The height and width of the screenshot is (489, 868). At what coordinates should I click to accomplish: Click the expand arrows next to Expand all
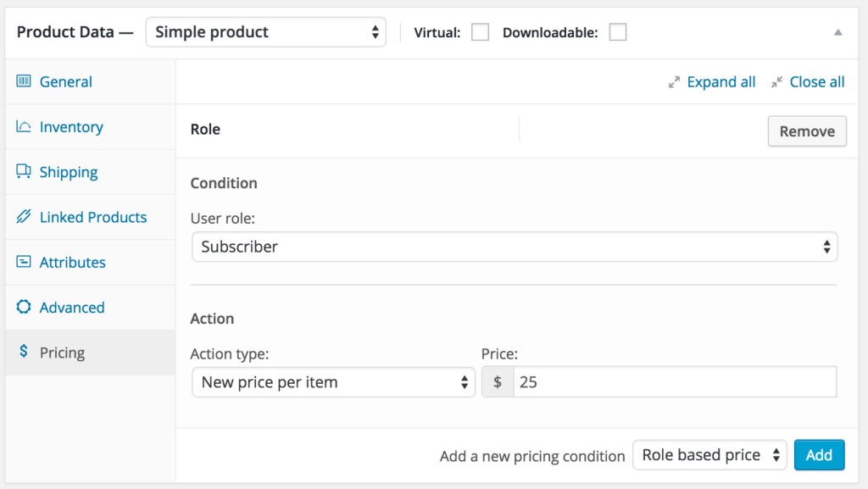[674, 81]
